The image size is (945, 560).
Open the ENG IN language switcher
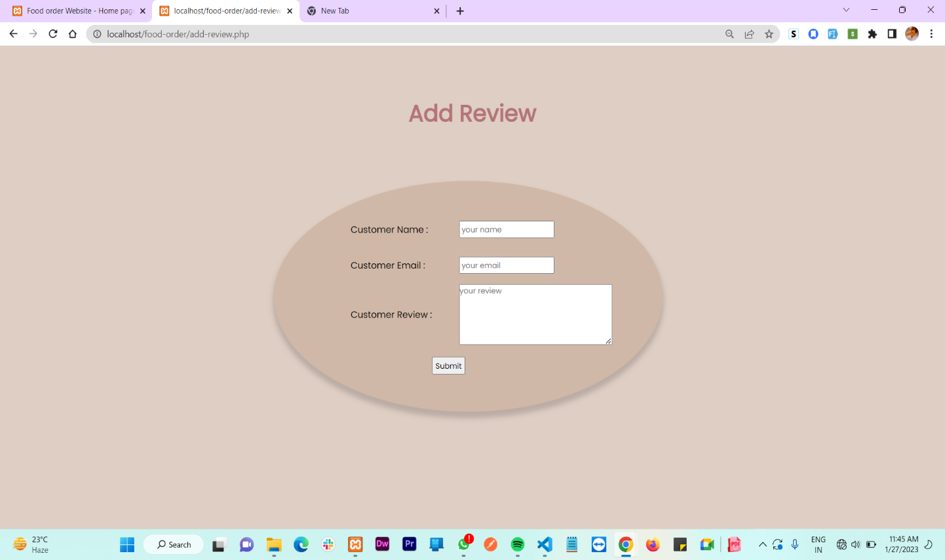pos(818,544)
